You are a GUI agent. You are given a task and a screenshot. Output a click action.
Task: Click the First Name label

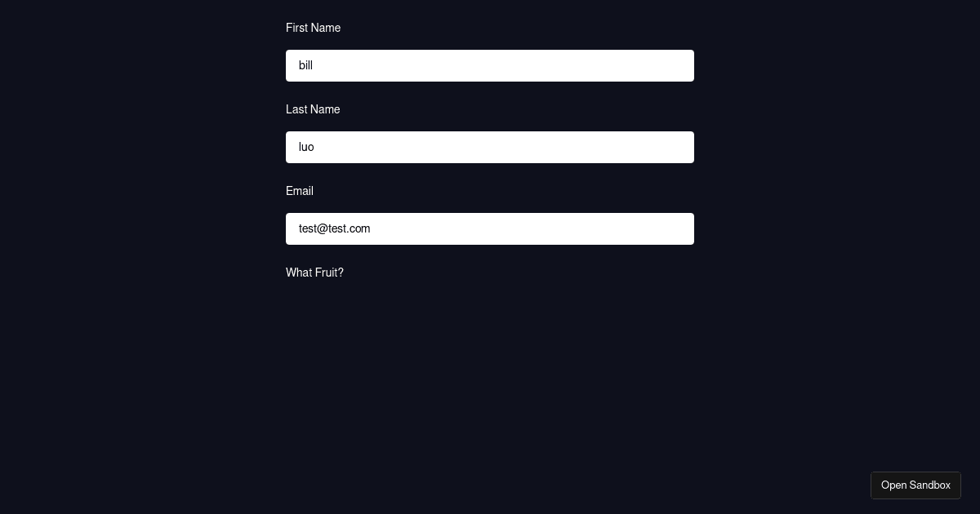click(x=313, y=28)
